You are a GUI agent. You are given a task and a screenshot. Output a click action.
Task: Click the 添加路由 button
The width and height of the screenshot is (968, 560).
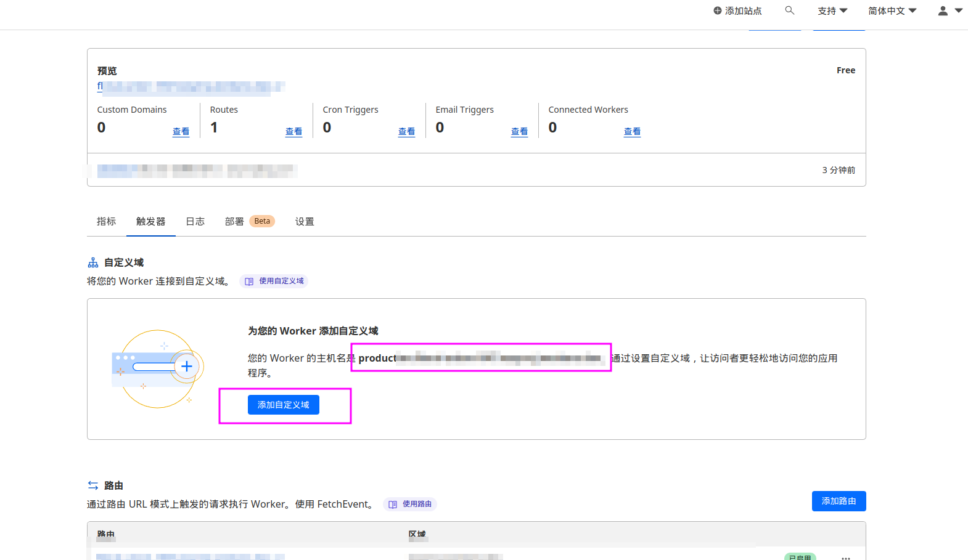pyautogui.click(x=839, y=501)
